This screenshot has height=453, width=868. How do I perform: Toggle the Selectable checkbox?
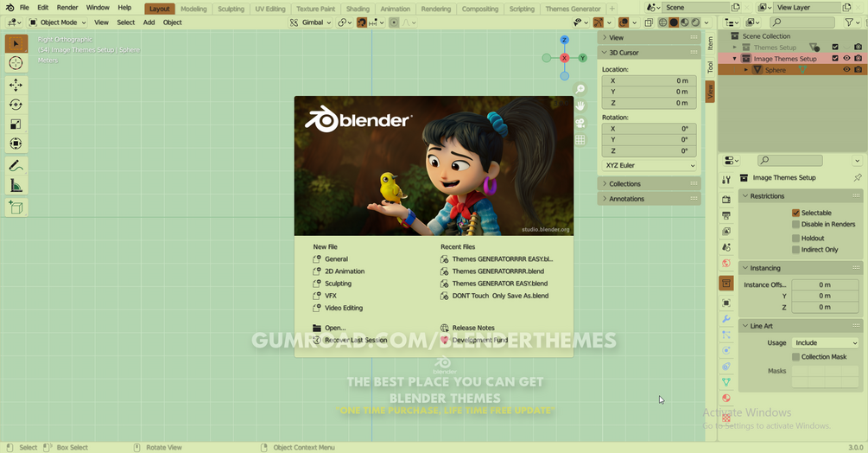(796, 213)
